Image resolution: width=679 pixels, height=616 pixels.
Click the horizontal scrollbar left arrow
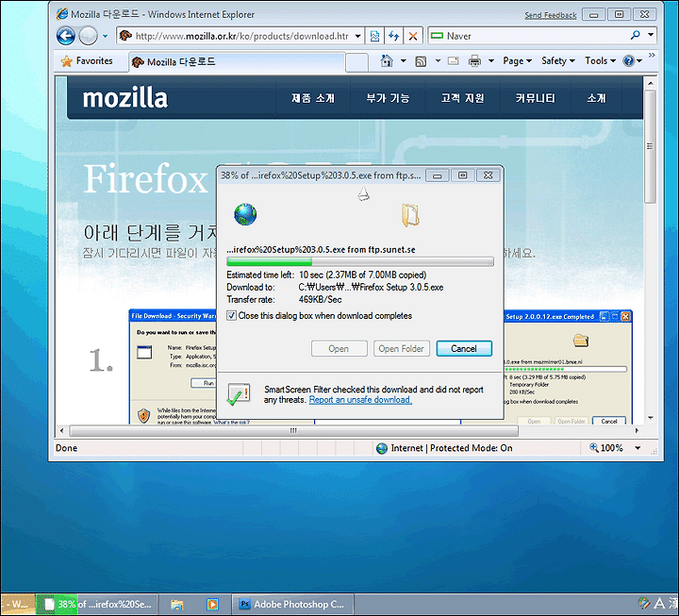click(62, 430)
